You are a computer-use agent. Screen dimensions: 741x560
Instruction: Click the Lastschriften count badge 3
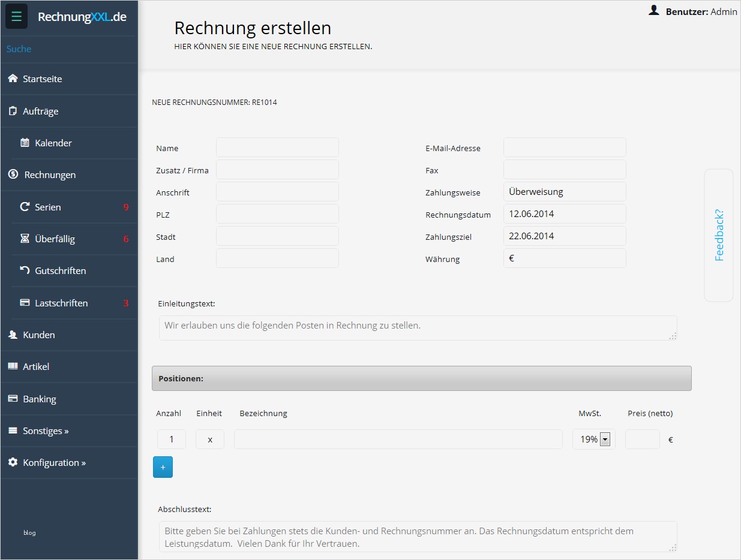point(126,303)
